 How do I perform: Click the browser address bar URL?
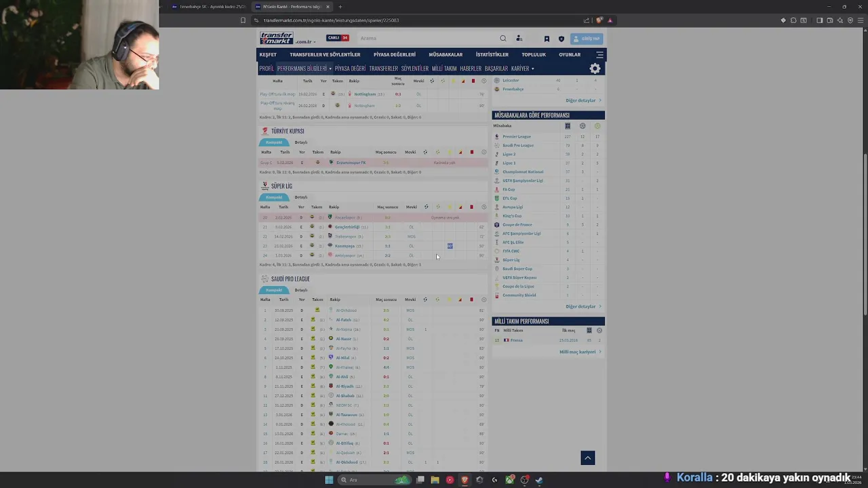(331, 20)
